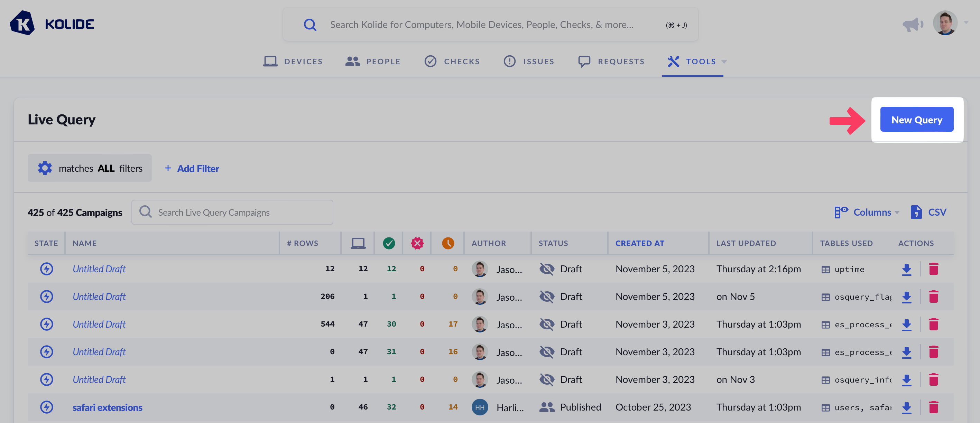Sort by the pending clock column icon
The width and height of the screenshot is (980, 423).
(448, 243)
